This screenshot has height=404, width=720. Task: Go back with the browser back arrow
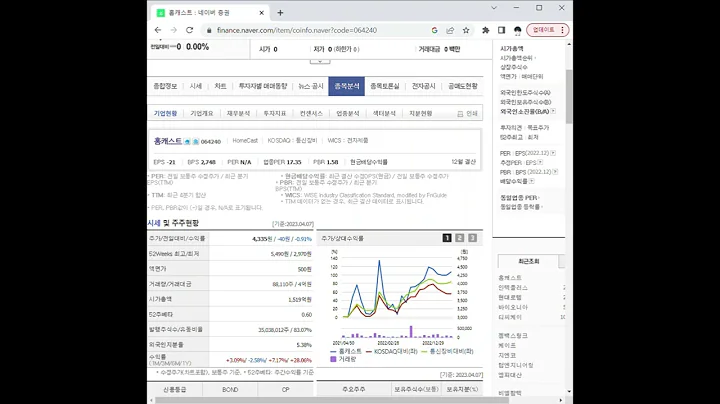(x=158, y=30)
